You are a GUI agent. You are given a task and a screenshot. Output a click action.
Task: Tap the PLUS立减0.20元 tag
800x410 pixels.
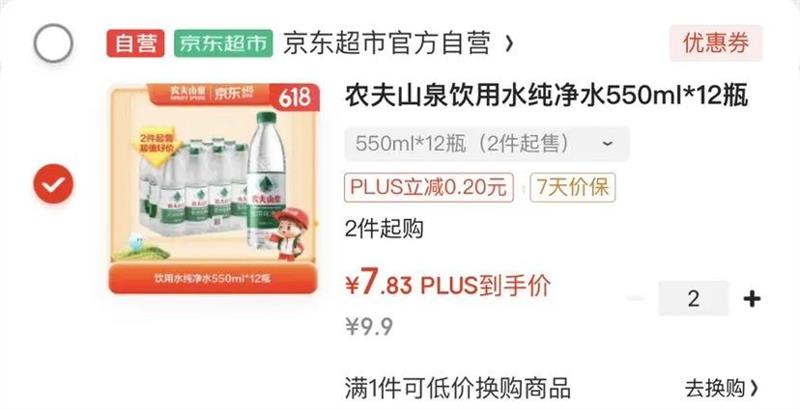pos(429,188)
